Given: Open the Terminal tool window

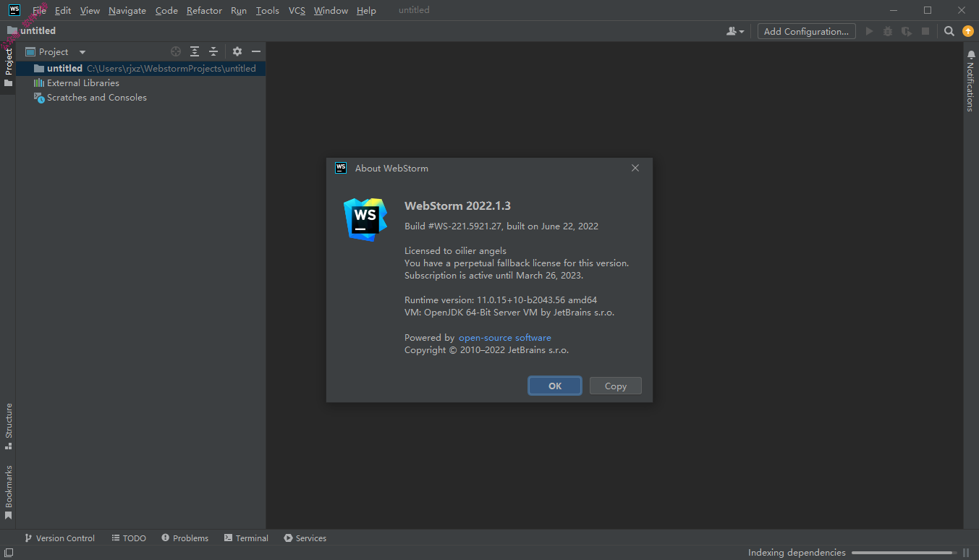Looking at the screenshot, I should pyautogui.click(x=246, y=538).
